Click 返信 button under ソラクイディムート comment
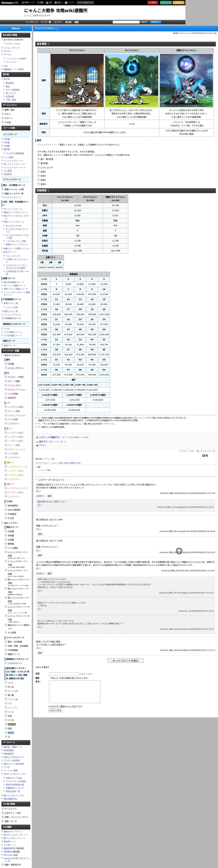 point(50,496)
